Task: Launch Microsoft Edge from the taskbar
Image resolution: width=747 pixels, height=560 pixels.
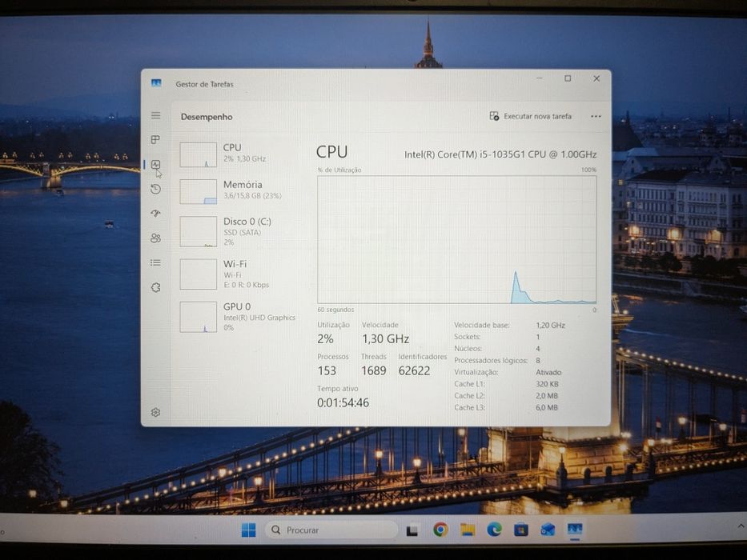Action: (494, 530)
